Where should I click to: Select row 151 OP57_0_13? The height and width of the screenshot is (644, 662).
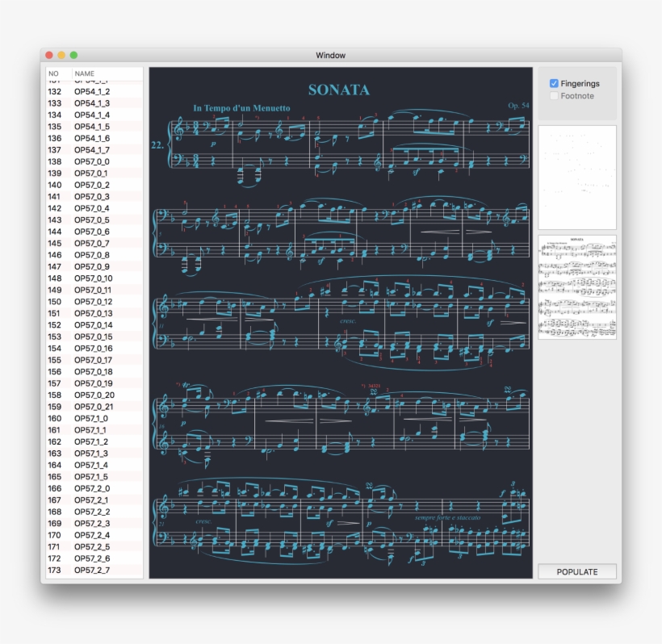(94, 314)
